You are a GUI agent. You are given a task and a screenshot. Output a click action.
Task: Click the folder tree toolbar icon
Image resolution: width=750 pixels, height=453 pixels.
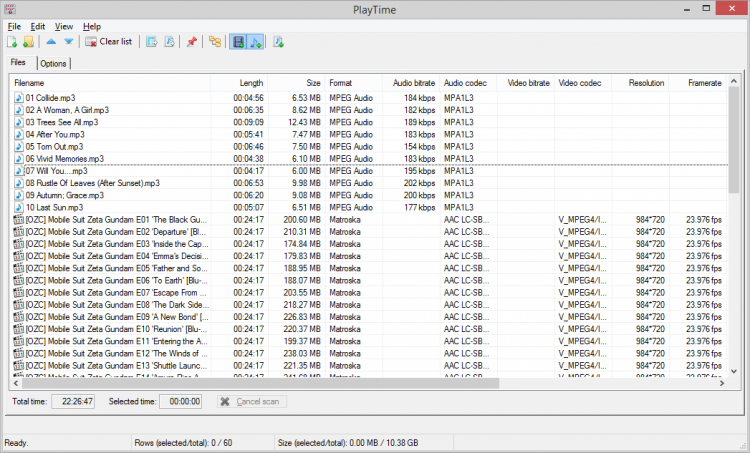[215, 42]
